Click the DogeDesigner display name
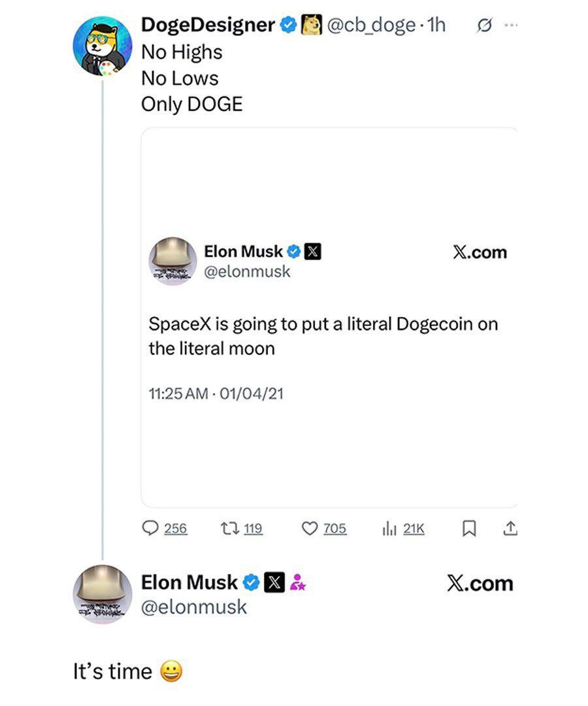This screenshot has height=706, width=588. 208,25
